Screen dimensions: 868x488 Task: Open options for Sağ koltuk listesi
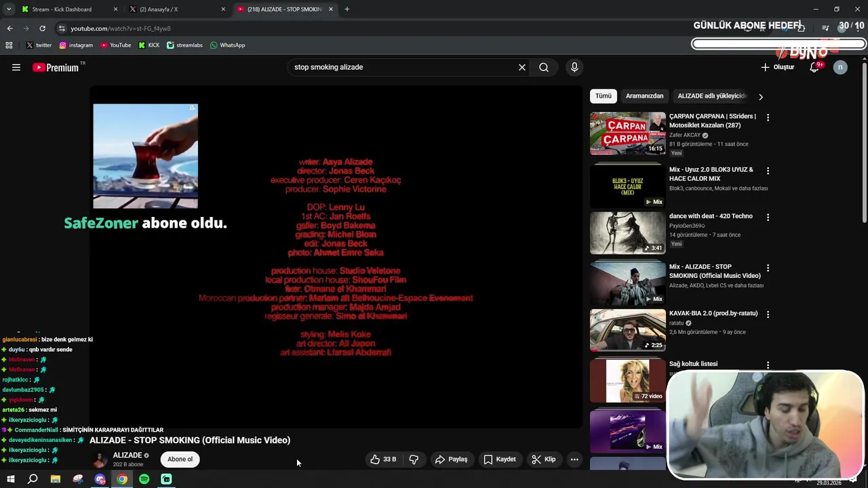pyautogui.click(x=768, y=365)
